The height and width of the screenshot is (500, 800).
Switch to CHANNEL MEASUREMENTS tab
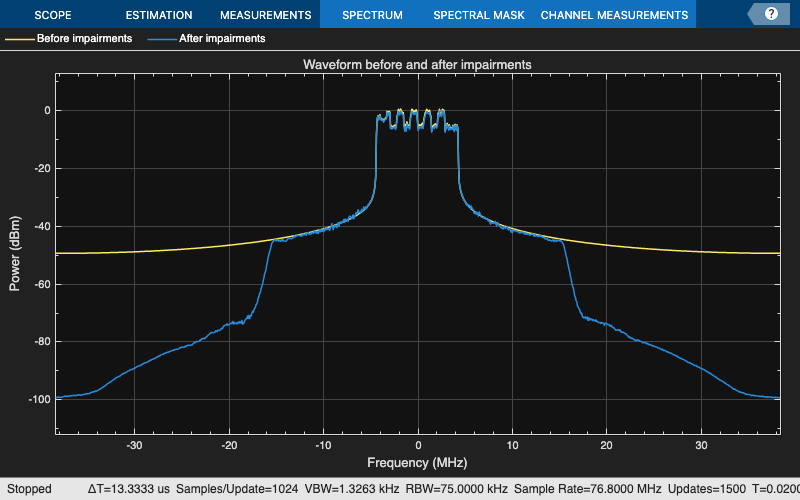click(x=614, y=15)
